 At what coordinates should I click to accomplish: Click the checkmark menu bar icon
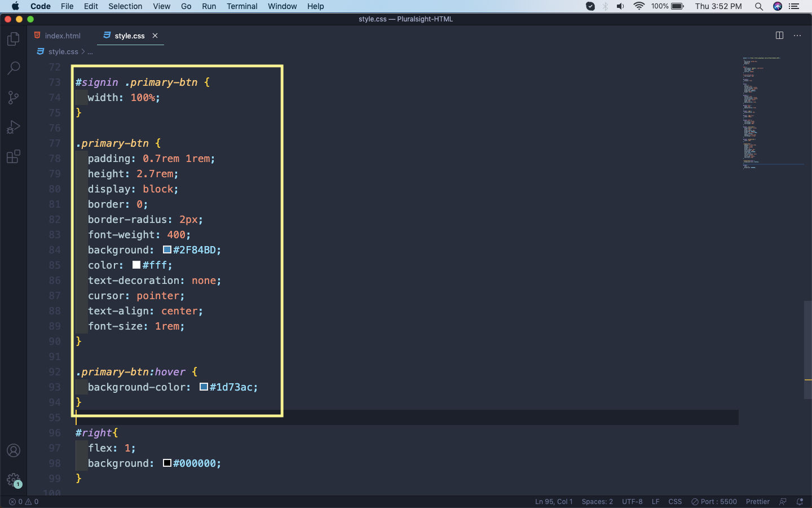[590, 6]
